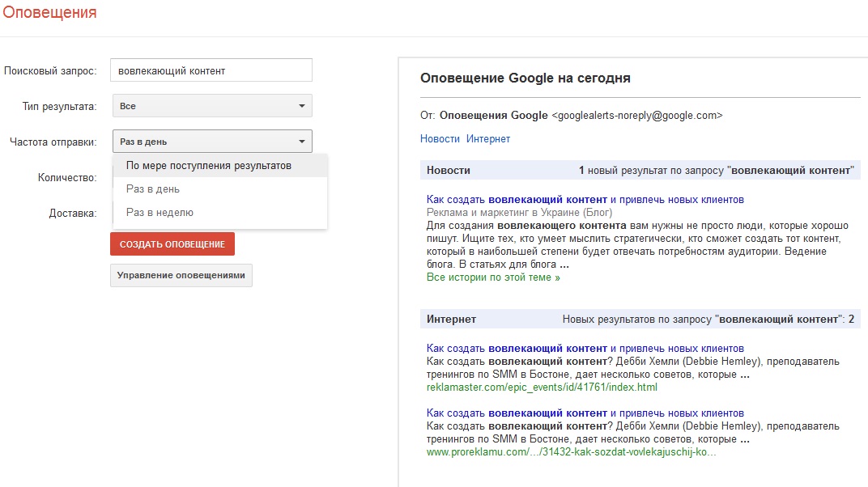The width and height of the screenshot is (868, 487).
Task: Click the search query input field
Action: pos(211,70)
